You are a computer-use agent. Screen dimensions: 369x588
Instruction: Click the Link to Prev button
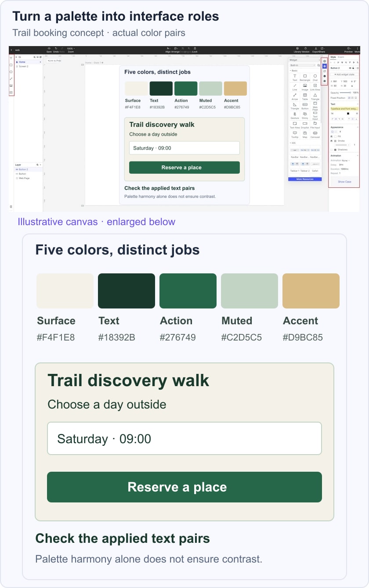tap(54, 60)
